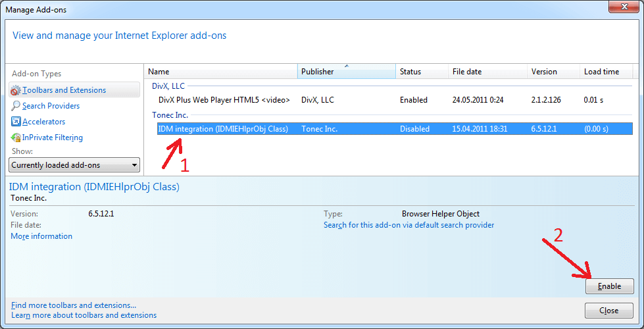Sort the list by Name column header

(x=220, y=72)
